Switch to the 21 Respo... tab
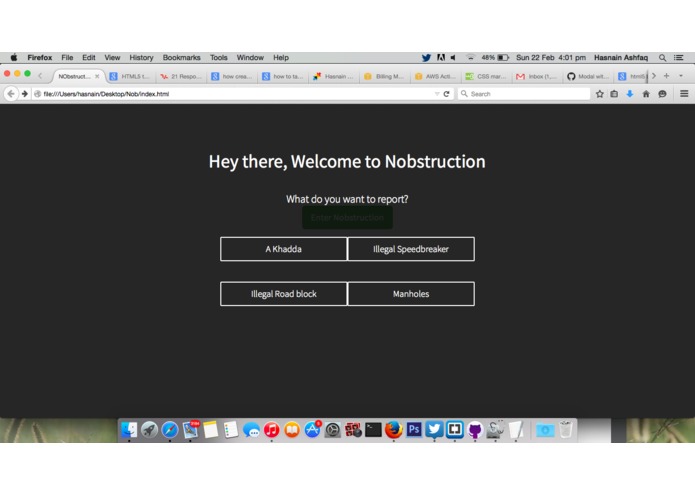 tap(181, 76)
